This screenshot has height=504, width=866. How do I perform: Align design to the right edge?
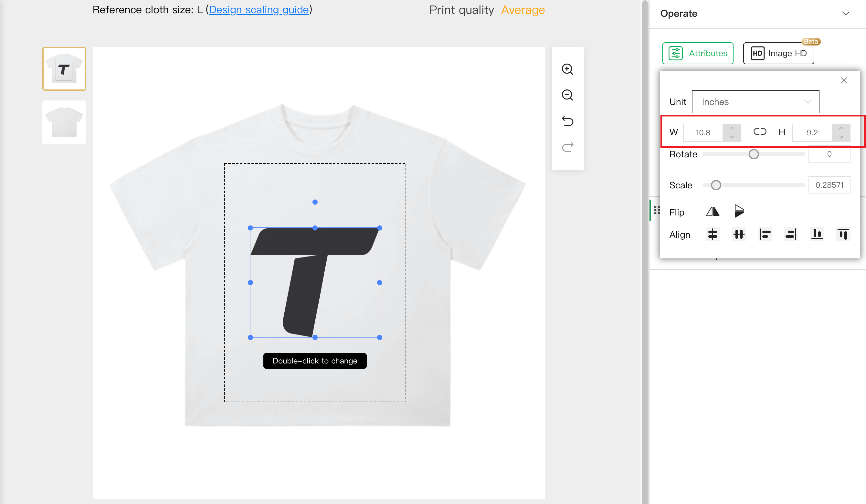pos(791,234)
